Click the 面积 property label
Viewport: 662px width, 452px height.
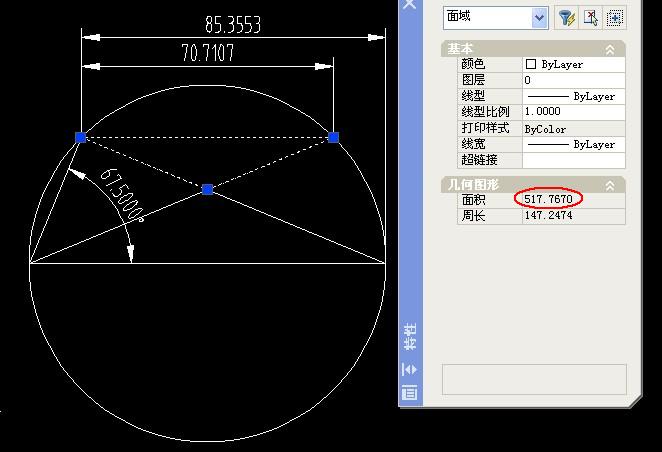tap(473, 199)
